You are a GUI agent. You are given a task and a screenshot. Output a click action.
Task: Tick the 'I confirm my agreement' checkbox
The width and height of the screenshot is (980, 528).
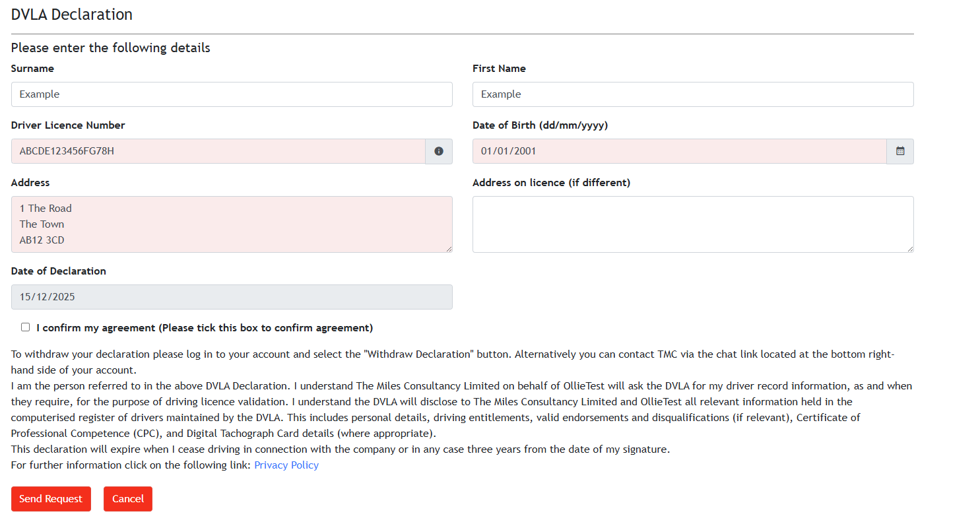click(x=26, y=327)
